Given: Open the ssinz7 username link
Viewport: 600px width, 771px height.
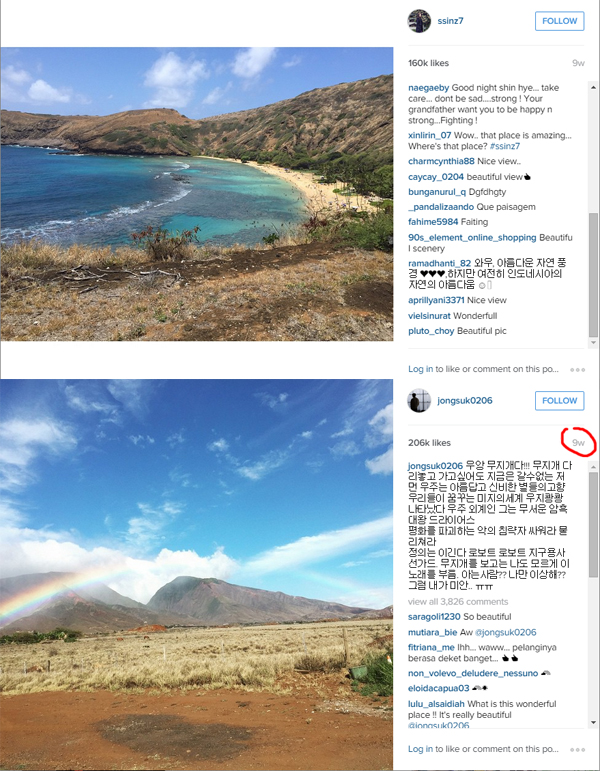Looking at the screenshot, I should (x=450, y=21).
